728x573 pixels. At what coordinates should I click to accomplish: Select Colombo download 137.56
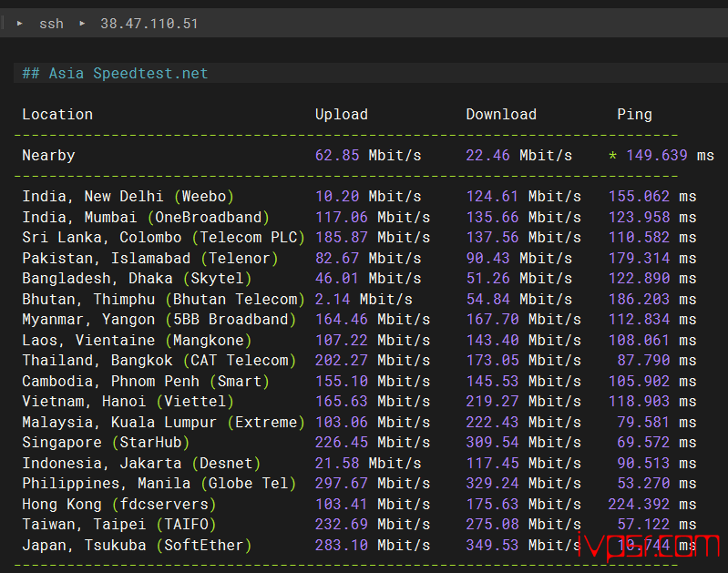coord(492,237)
